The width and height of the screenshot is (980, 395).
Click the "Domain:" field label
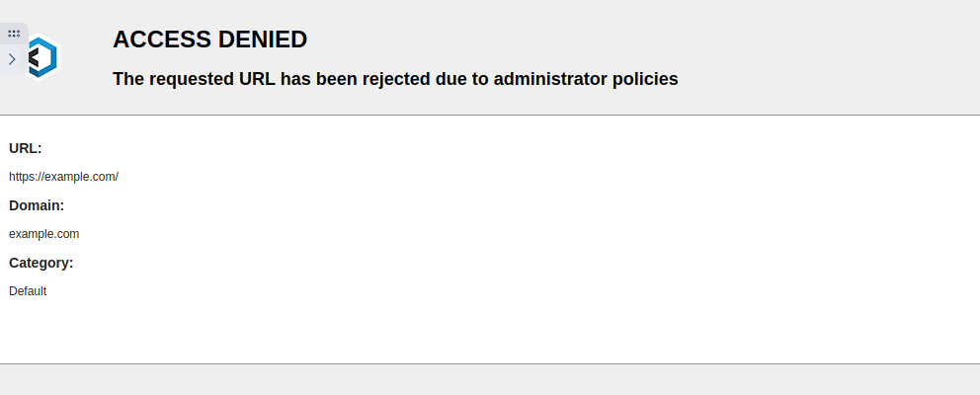[x=37, y=205]
